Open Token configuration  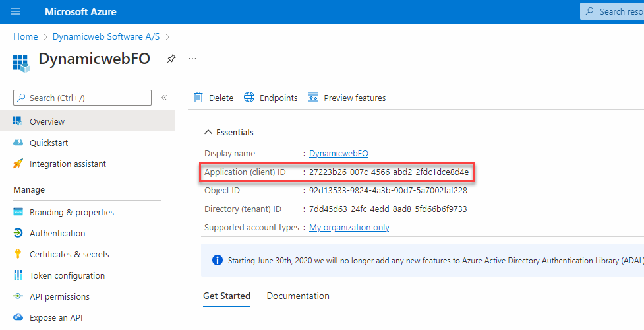point(67,276)
